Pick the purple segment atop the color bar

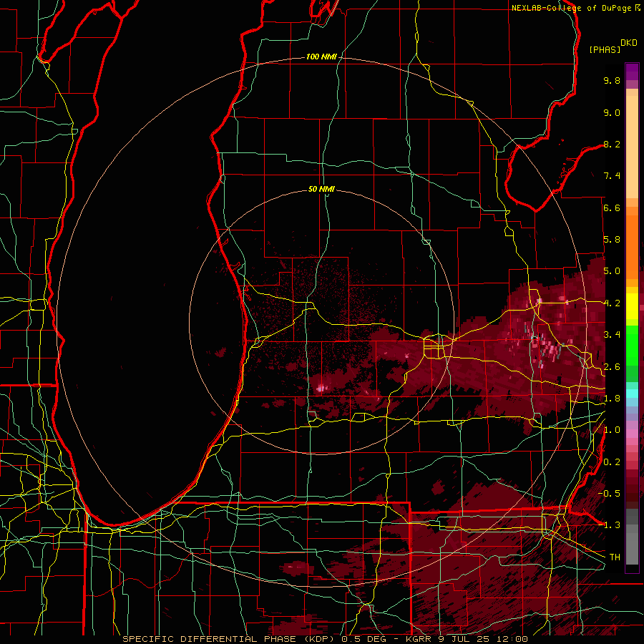coord(632,72)
